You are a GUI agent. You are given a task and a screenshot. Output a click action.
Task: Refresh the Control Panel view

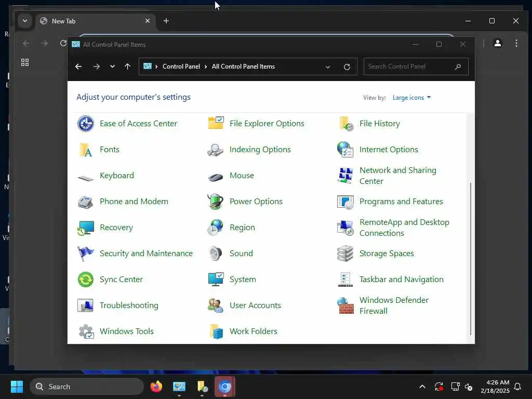(x=347, y=67)
